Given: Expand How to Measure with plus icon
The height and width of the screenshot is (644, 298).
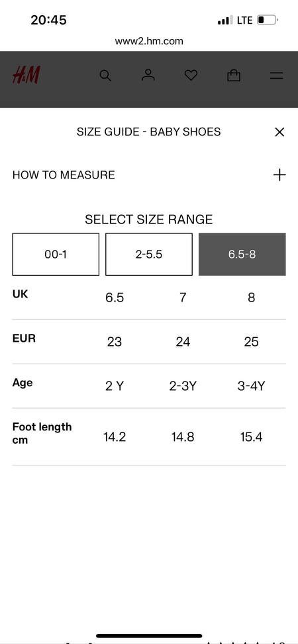Looking at the screenshot, I should pyautogui.click(x=279, y=175).
